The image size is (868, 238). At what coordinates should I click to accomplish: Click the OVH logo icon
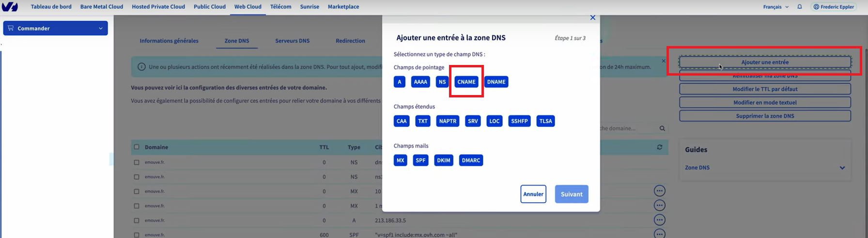pyautogui.click(x=10, y=7)
